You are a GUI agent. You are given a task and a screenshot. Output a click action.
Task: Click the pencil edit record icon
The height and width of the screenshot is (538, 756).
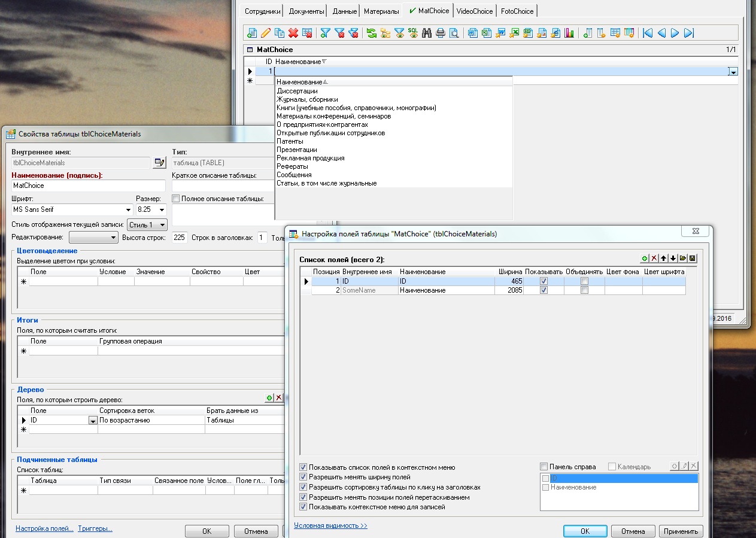266,33
